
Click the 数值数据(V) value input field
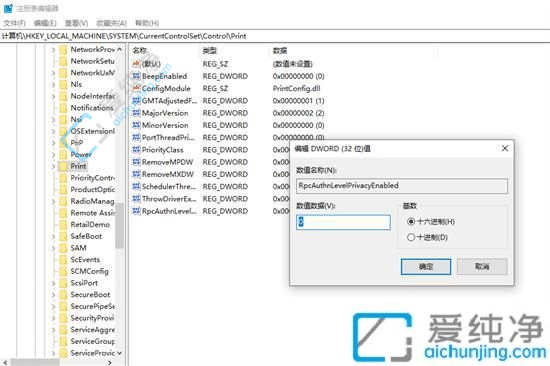coord(343,222)
